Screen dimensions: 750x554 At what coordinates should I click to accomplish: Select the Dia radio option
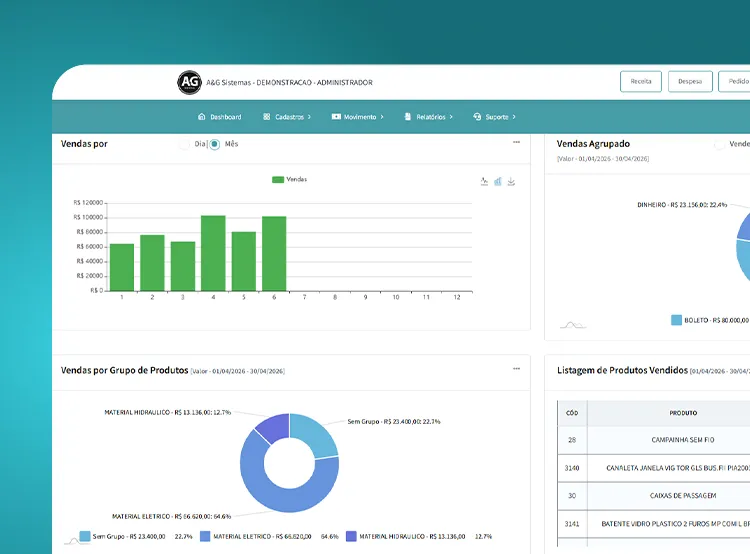[184, 144]
